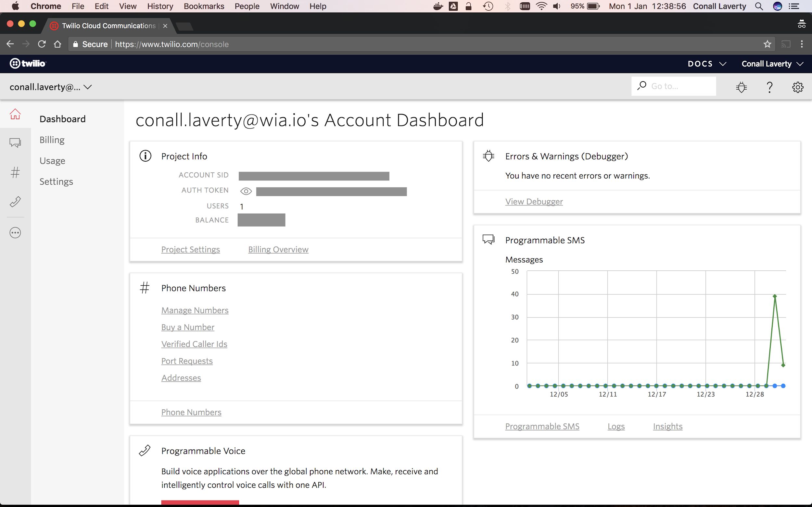Expand the Conall Laverty account dropdown

tap(772, 64)
